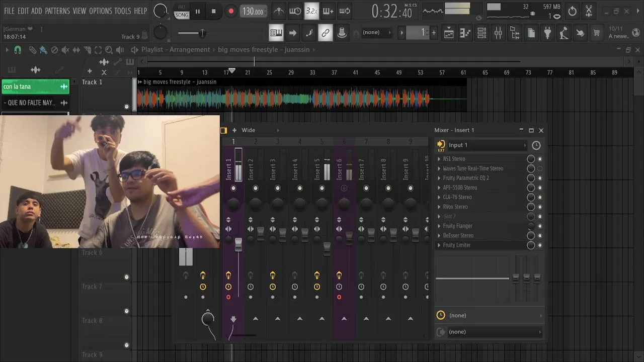
Task: Open the tempo tapper hammer icon
Action: (564, 33)
